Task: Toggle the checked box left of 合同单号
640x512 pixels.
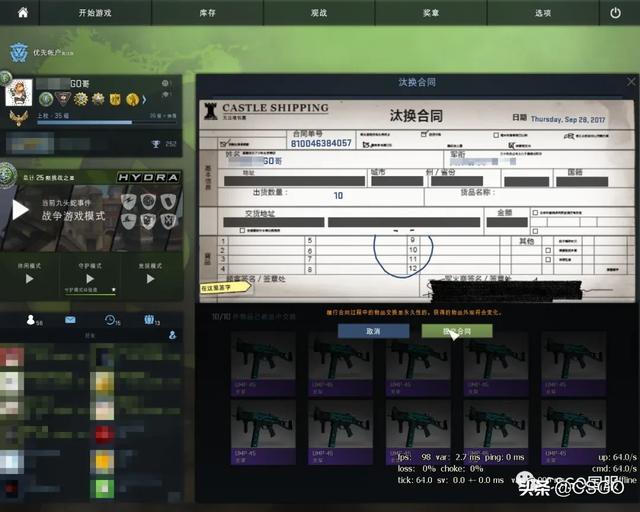Action: click(223, 144)
